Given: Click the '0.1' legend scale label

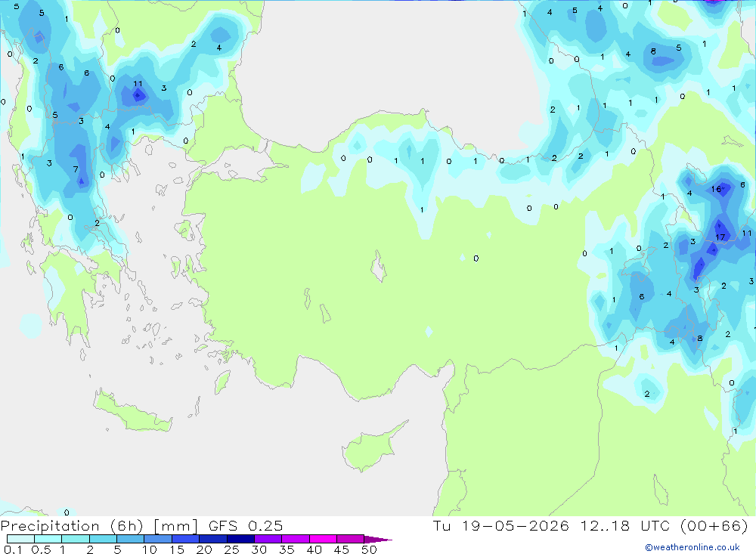Looking at the screenshot, I should (x=13, y=549).
